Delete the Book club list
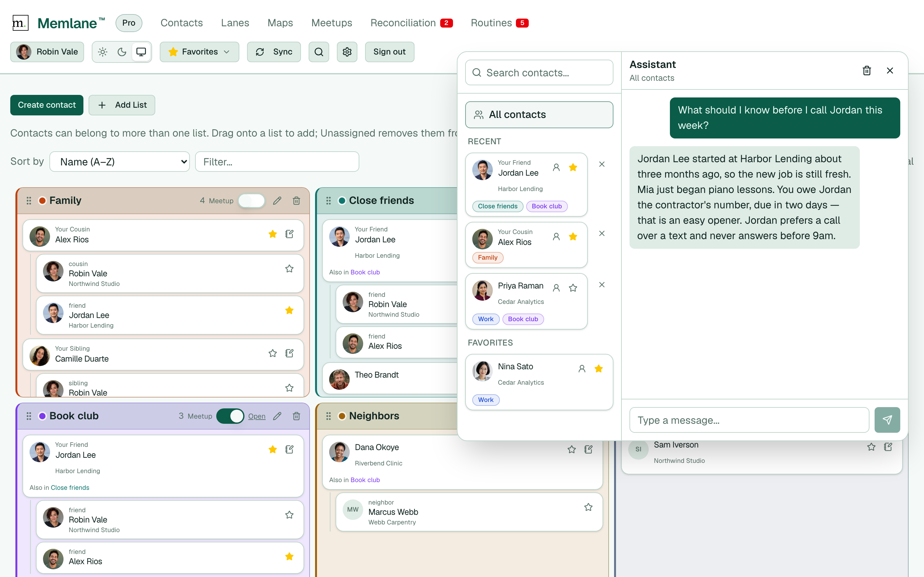Screen dimensions: 924x577 click(x=296, y=416)
